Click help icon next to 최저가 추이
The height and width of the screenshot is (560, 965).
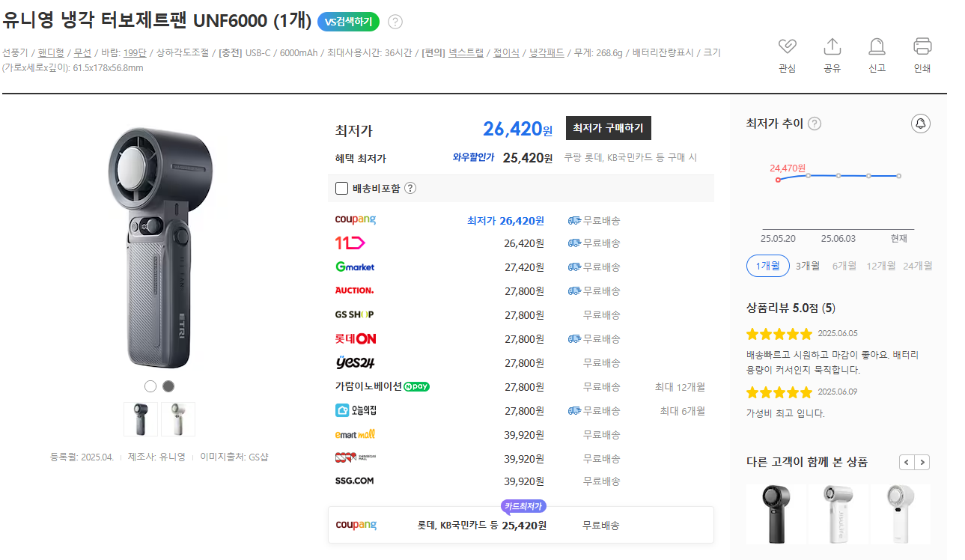point(815,124)
